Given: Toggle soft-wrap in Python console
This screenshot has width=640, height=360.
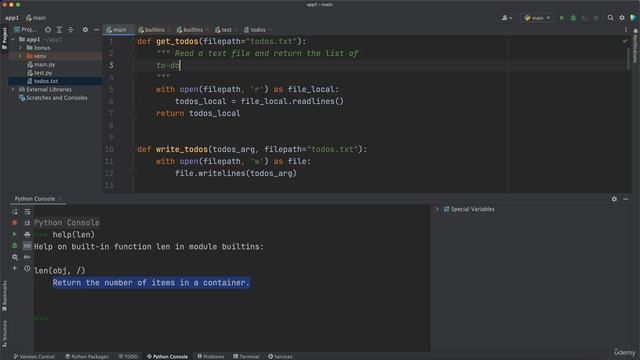Looking at the screenshot, I should pos(27,212).
